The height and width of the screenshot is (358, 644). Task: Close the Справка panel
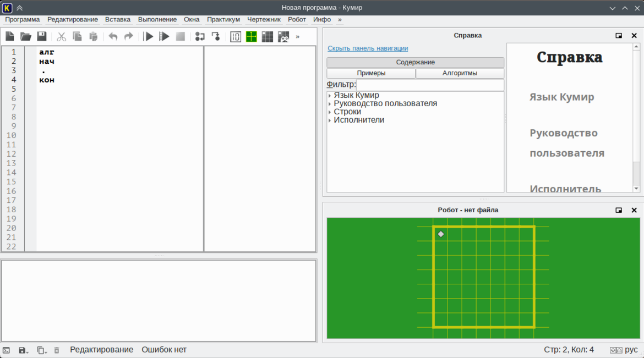pyautogui.click(x=634, y=36)
